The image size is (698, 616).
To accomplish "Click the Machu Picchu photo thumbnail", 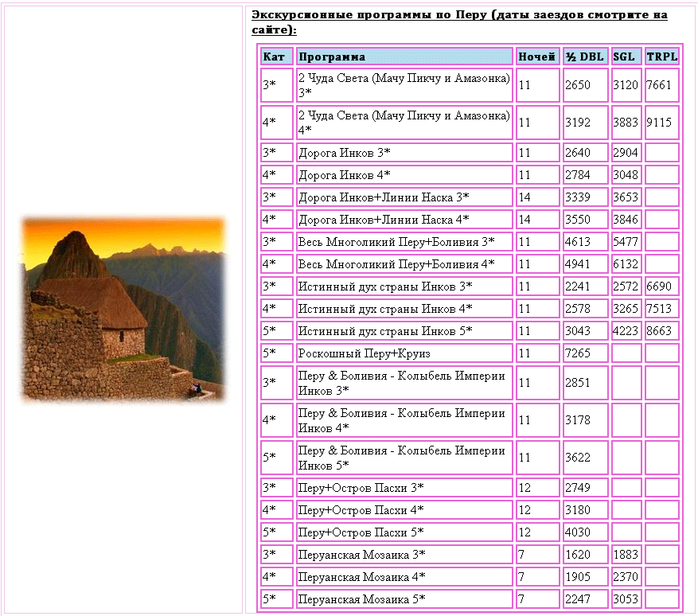I will pos(123,308).
